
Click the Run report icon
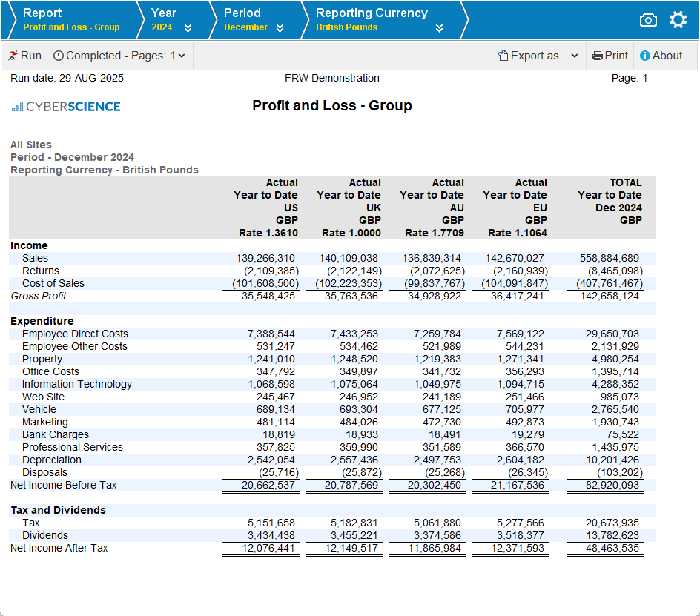point(13,56)
